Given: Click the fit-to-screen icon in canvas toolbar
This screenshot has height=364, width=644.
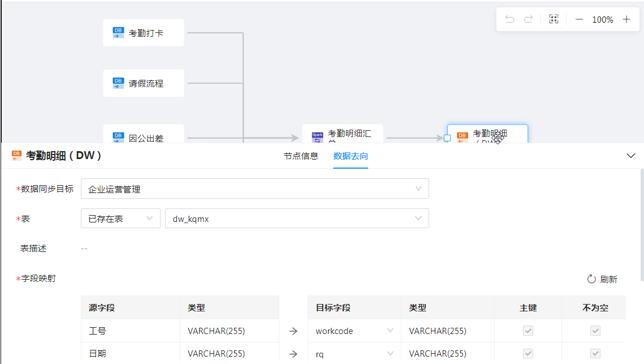Looking at the screenshot, I should coord(554,19).
